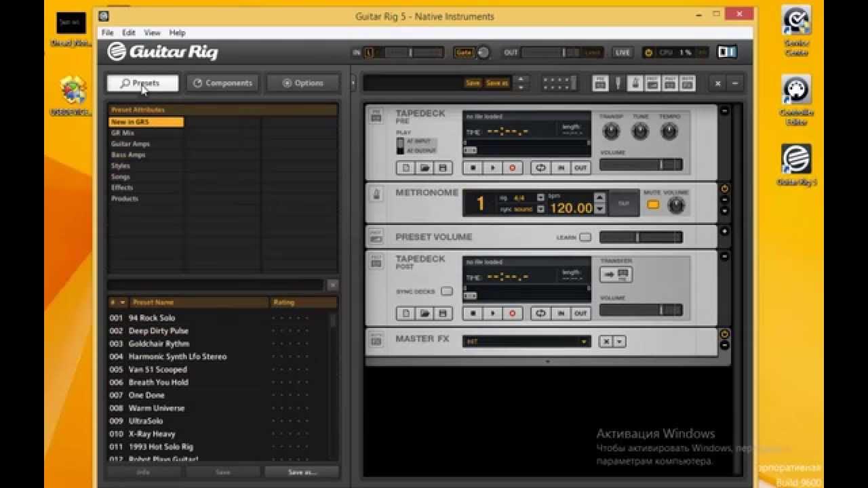
Task: Toggle the Tapedeck Pre toolbar icon
Action: pos(600,83)
